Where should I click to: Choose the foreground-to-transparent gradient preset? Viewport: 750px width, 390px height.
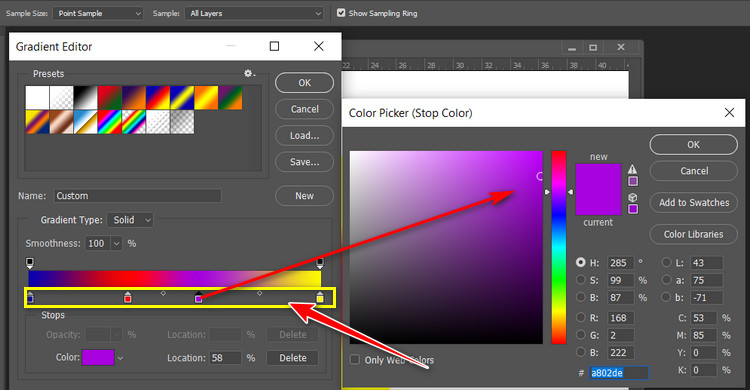coord(62,98)
